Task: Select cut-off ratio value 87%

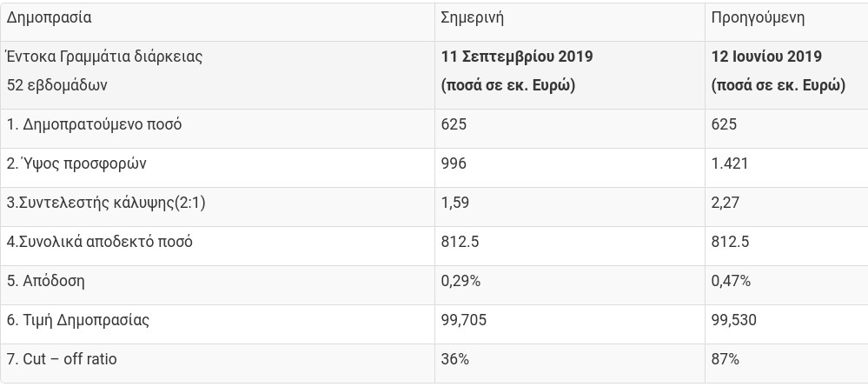Action: pos(726,359)
